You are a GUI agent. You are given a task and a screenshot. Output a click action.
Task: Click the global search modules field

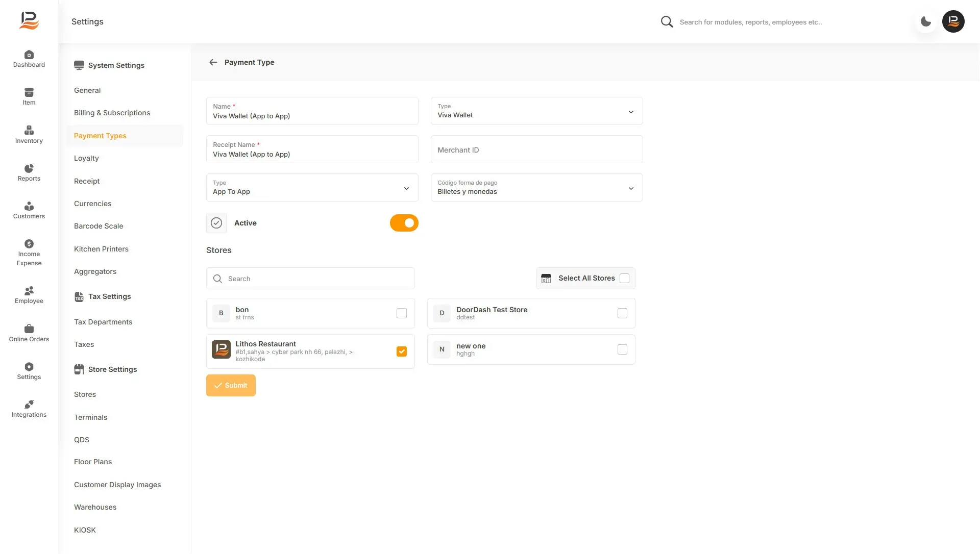[751, 22]
